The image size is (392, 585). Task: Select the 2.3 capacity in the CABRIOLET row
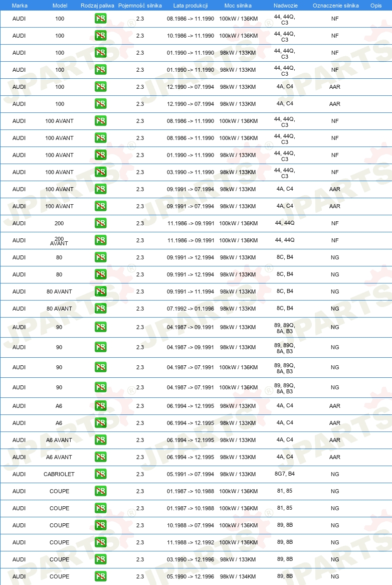(x=140, y=474)
